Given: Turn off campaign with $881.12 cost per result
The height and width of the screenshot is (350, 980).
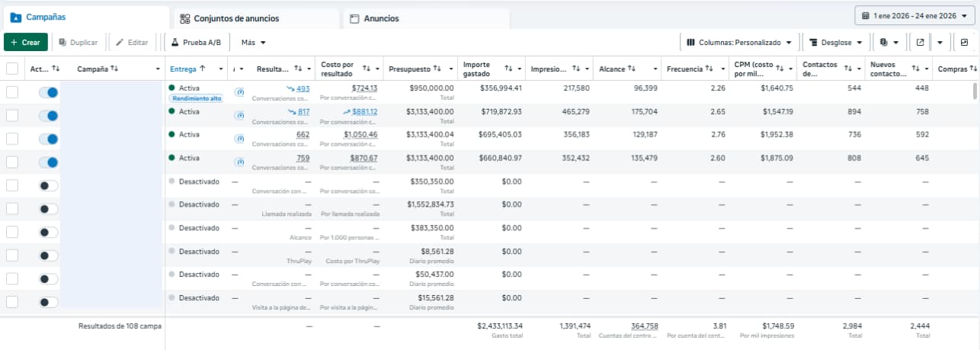Looking at the screenshot, I should point(49,116).
